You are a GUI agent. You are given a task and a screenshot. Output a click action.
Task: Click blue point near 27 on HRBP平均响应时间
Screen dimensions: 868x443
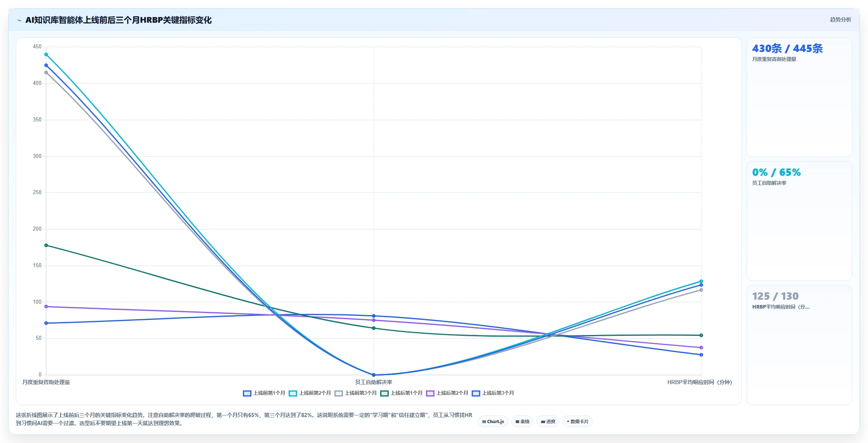click(x=701, y=355)
